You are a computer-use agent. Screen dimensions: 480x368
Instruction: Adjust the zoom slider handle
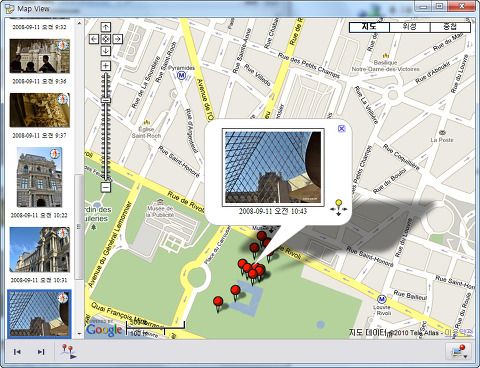tap(106, 100)
